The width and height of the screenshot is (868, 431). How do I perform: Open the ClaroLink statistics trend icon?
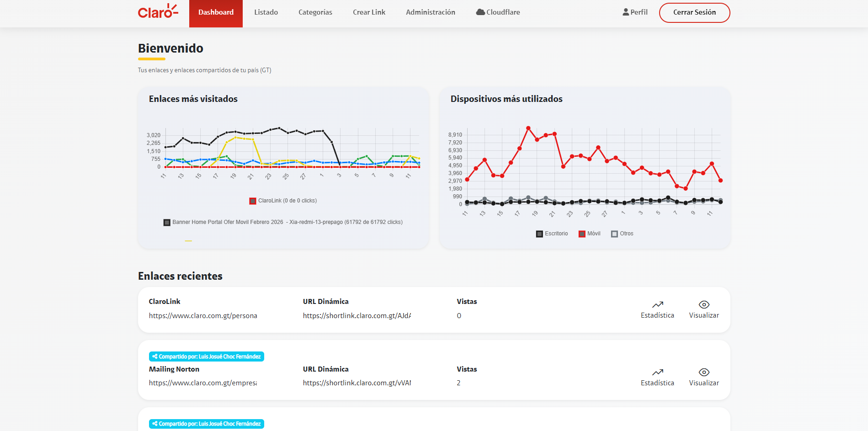(x=657, y=305)
